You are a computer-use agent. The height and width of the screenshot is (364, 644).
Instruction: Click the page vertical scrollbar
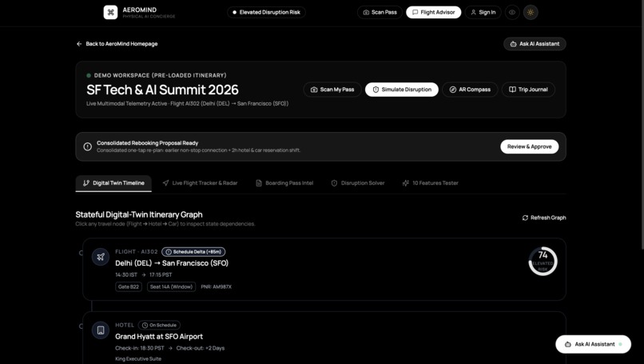(x=642, y=125)
